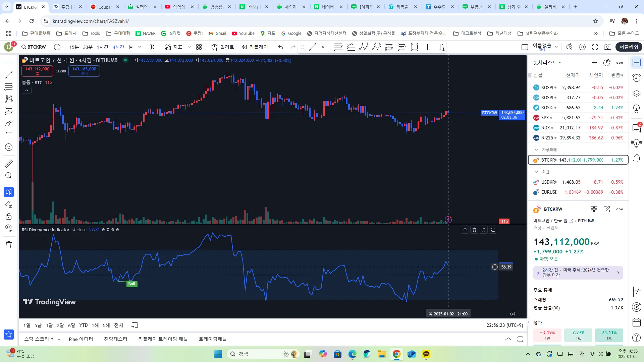Switch to the 전략테스터 tab
This screenshot has height=362, width=644.
click(115, 339)
